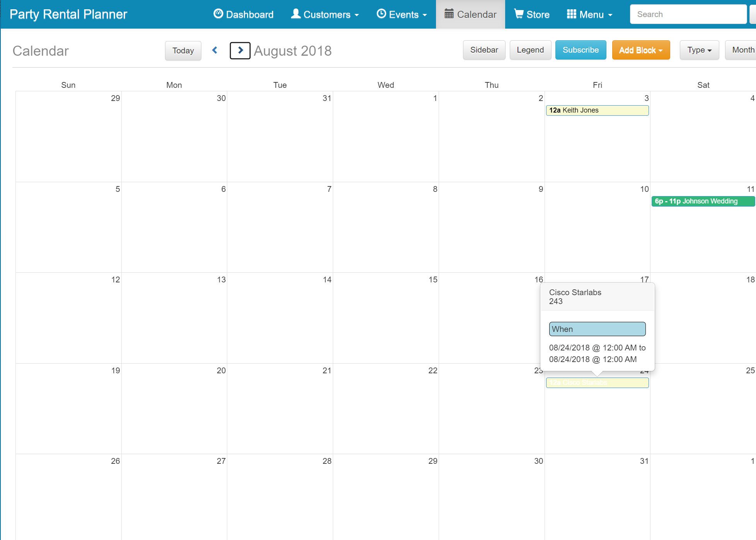Select day 12 on the calendar

(116, 280)
